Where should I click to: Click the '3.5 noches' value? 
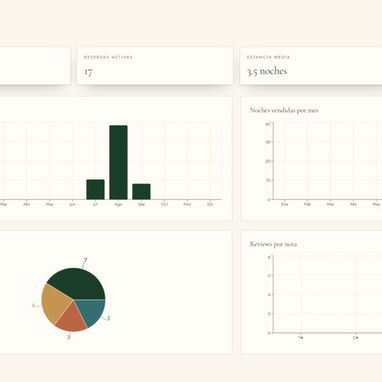267,71
